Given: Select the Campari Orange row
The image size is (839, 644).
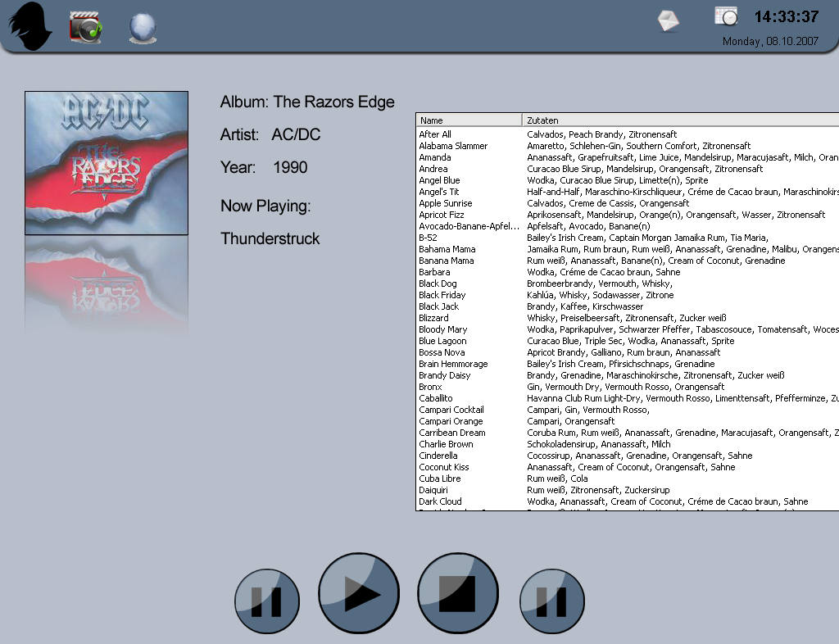Looking at the screenshot, I should tap(628, 421).
